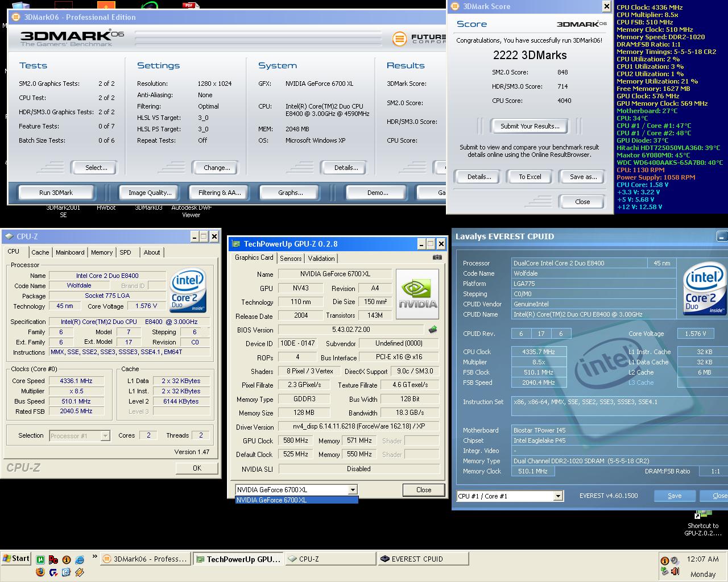Open Graphs in 3DMark06
The height and width of the screenshot is (582, 728).
pos(291,193)
